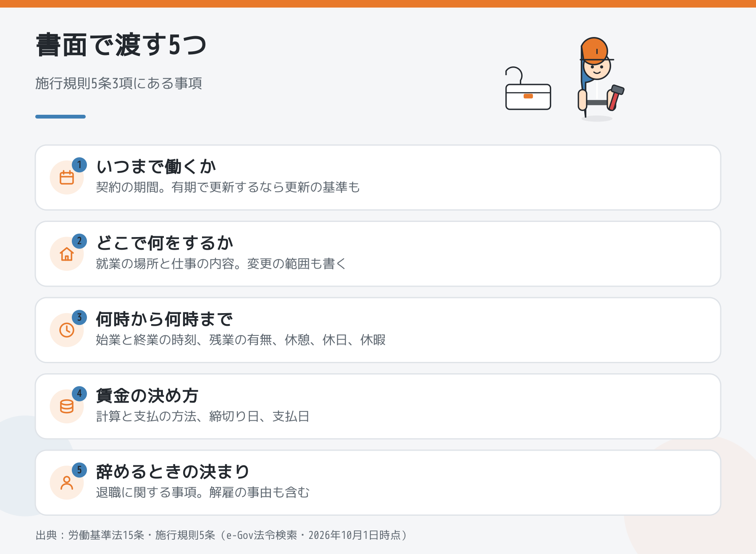
Task: Click the number 5 badge
Action: click(x=79, y=470)
